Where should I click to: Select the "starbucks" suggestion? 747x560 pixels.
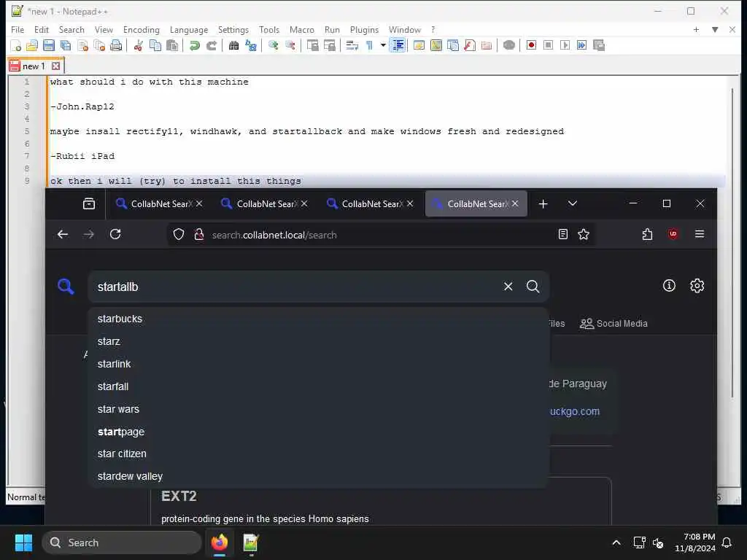pyautogui.click(x=318, y=319)
